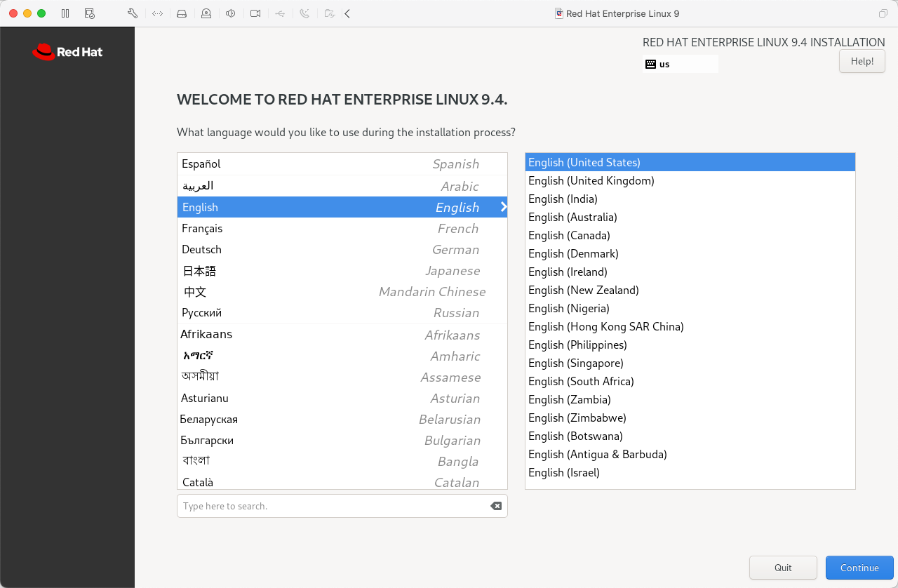
Task: Open installer Help!
Action: coord(862,61)
